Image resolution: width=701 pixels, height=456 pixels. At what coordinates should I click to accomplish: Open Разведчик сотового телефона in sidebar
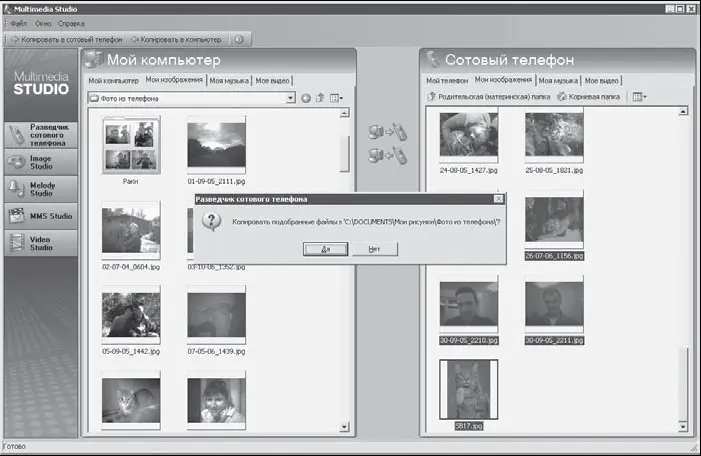pyautogui.click(x=41, y=135)
